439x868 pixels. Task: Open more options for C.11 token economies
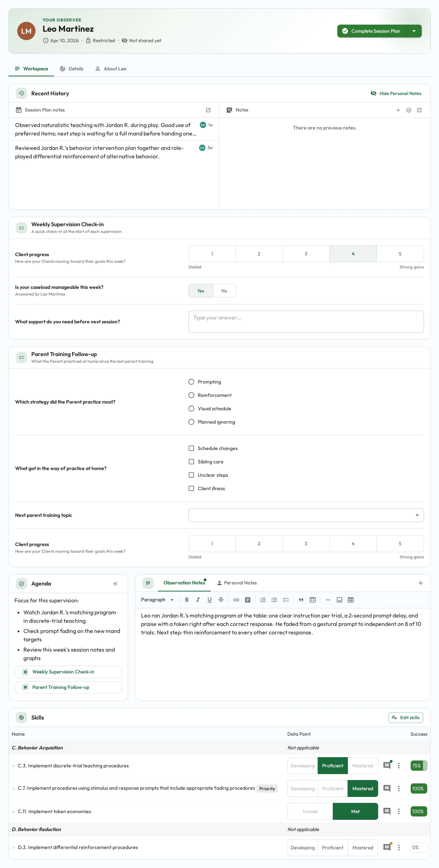(x=399, y=811)
